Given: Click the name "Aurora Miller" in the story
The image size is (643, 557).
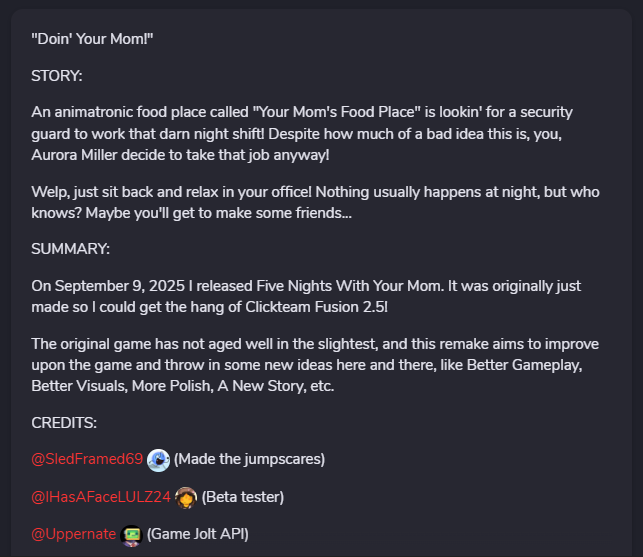Looking at the screenshot, I should pyautogui.click(x=78, y=155).
